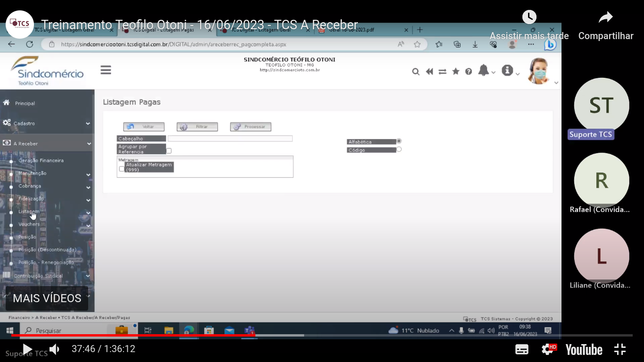The width and height of the screenshot is (644, 362).
Task: Open a new browser tab with plus
Action: tap(420, 30)
